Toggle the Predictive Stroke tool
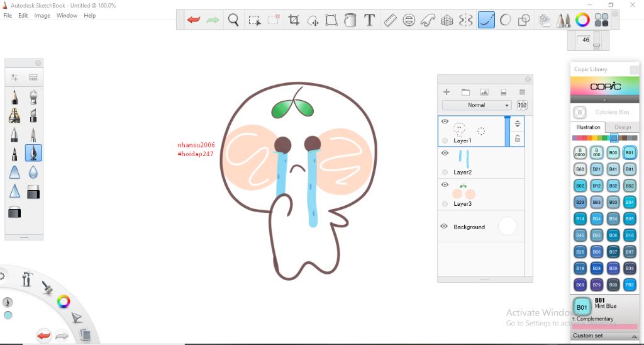644x345 pixels. point(505,20)
